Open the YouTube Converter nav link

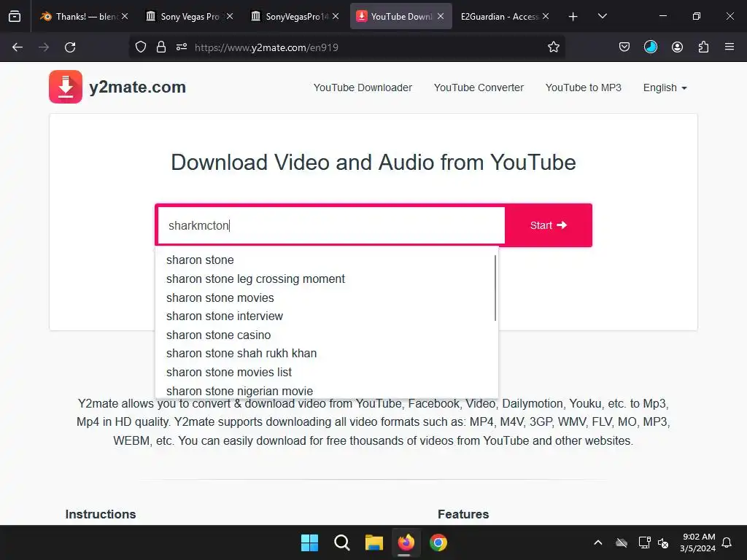point(479,87)
